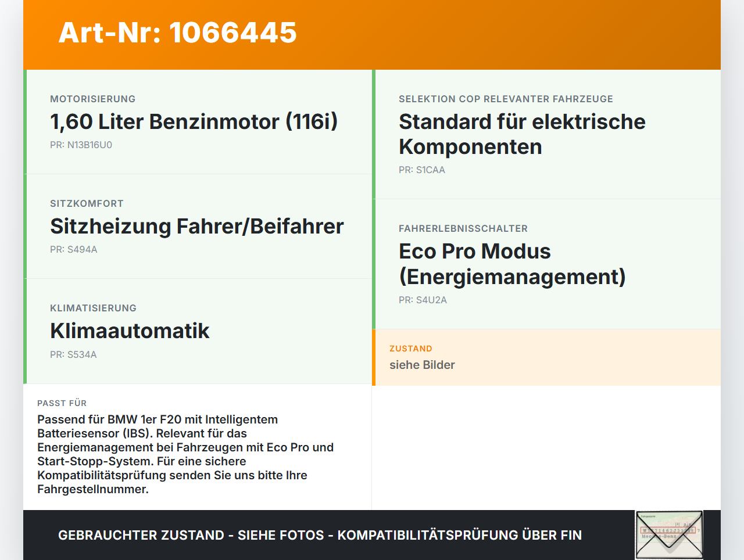Click the Zustand 'siehe Bilder' text
This screenshot has width=744, height=560.
pos(422,365)
